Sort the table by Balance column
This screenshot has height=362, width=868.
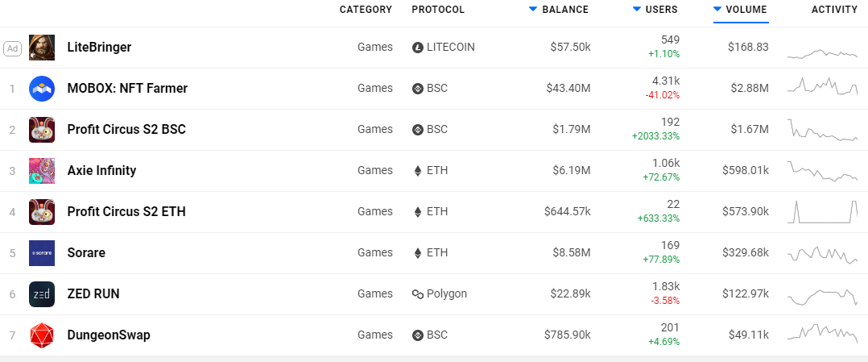[564, 10]
